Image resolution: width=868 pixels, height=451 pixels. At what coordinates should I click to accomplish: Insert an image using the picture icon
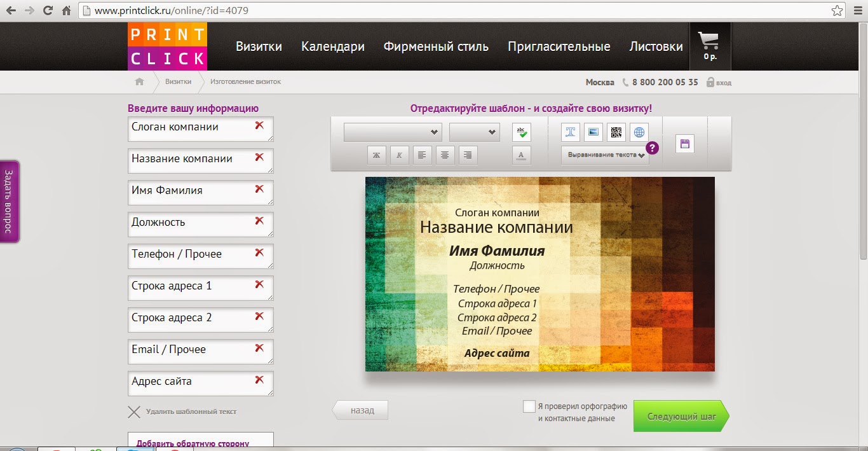[593, 132]
